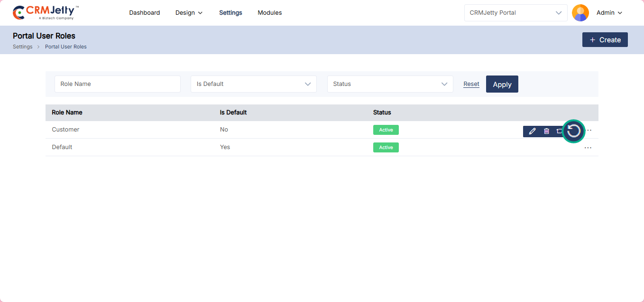Go to the Dashboard menu item
Image resolution: width=644 pixels, height=302 pixels.
pos(144,13)
